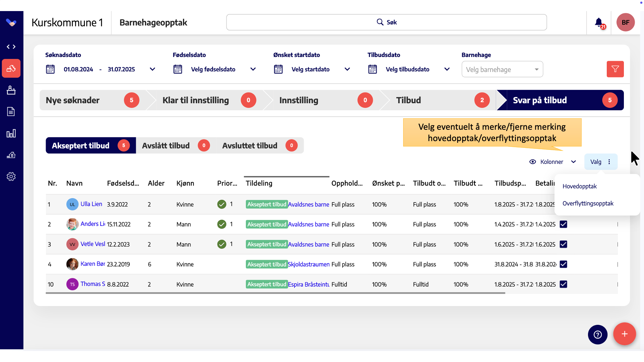Image resolution: width=644 pixels, height=362 pixels.
Task: Open the Valg options menu
Action: click(601, 162)
